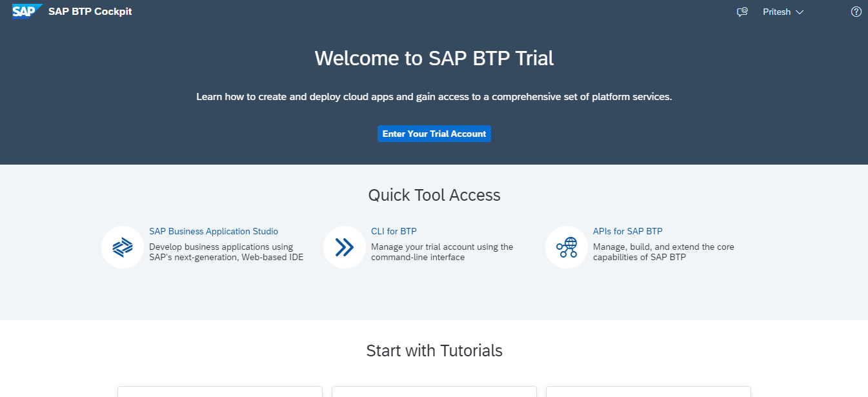Screen dimensions: 868x397
Task: Open the feedback chat icon
Action: pos(742,12)
